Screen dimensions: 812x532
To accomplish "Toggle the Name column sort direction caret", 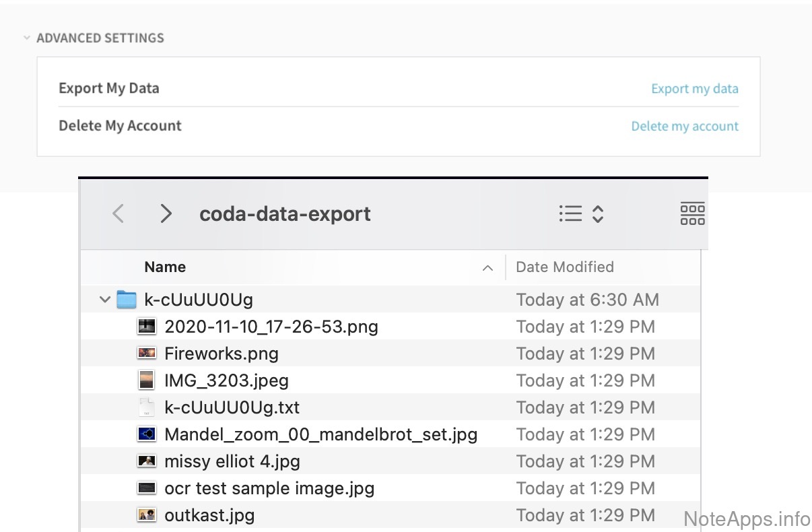I will 487,268.
